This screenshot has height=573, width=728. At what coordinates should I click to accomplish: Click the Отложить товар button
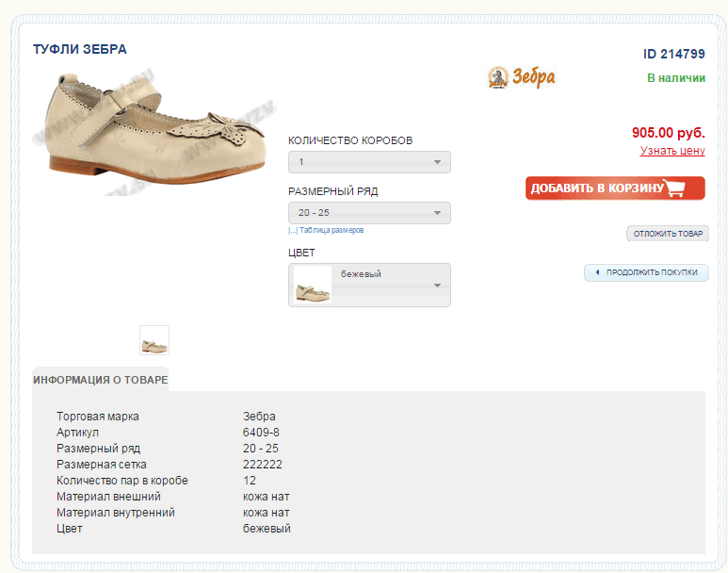click(x=667, y=234)
